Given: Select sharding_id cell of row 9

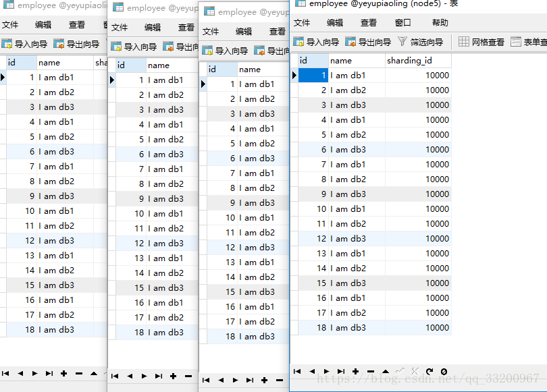Looking at the screenshot, I should [x=417, y=194].
